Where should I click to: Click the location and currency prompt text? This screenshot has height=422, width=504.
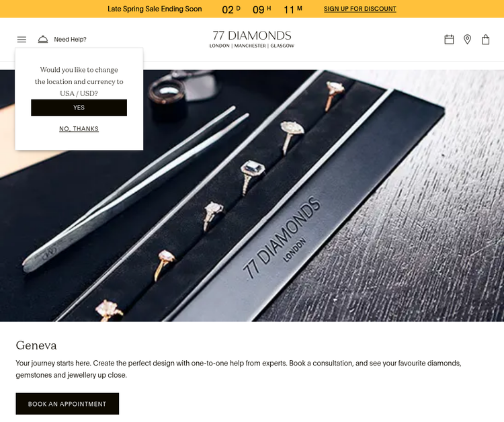click(79, 81)
